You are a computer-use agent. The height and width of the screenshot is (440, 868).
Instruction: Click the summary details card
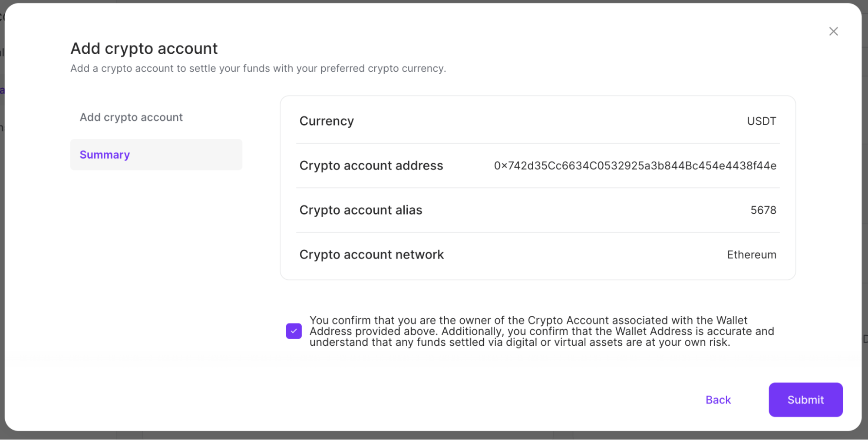(x=538, y=187)
